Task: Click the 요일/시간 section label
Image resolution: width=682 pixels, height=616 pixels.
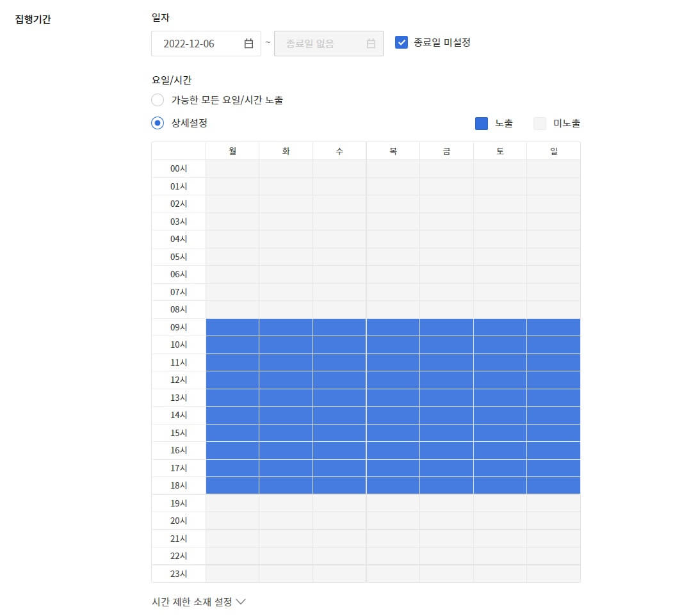Action: pos(172,80)
